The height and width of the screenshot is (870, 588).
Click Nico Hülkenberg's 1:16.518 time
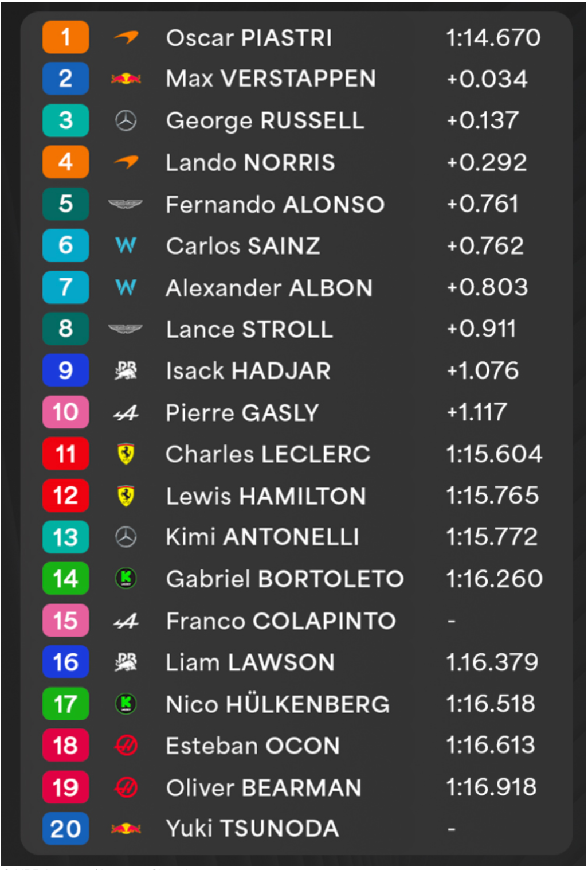[491, 704]
